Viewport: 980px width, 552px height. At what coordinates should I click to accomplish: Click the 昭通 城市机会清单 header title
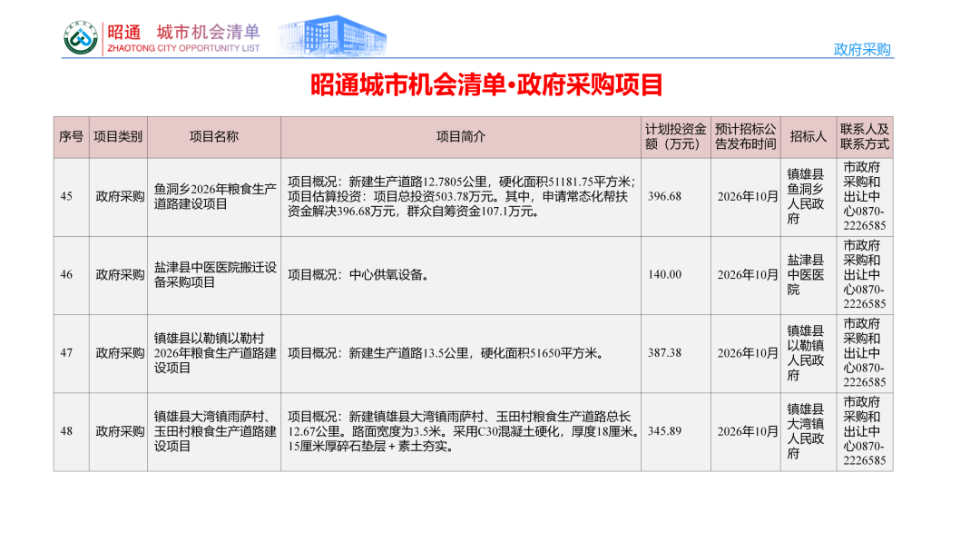pyautogui.click(x=183, y=32)
